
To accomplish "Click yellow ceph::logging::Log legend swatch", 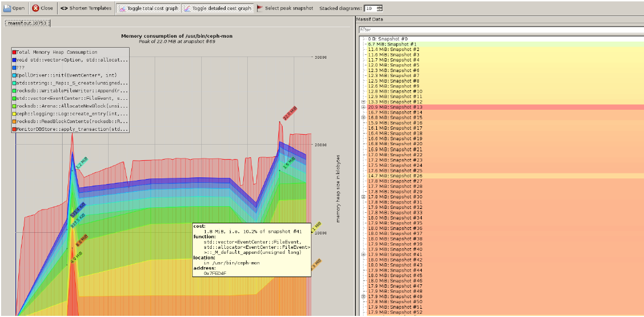I will coord(14,114).
